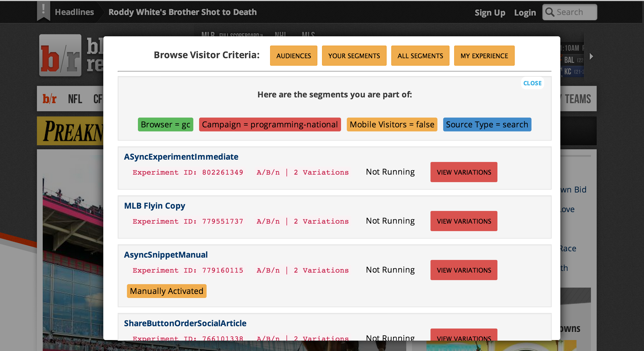Click the Browser = gc segment tag

pos(165,124)
